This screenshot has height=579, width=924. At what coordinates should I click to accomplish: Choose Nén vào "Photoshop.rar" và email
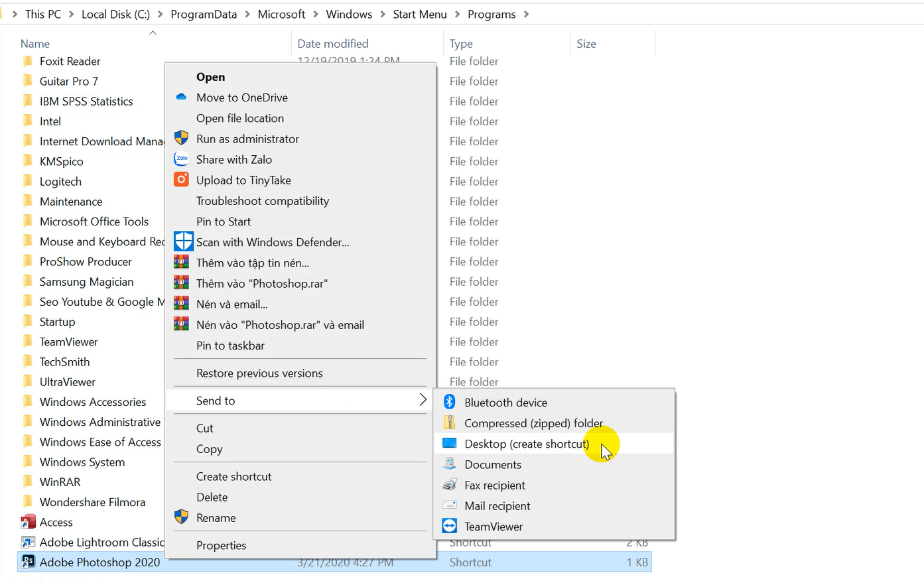tap(280, 324)
